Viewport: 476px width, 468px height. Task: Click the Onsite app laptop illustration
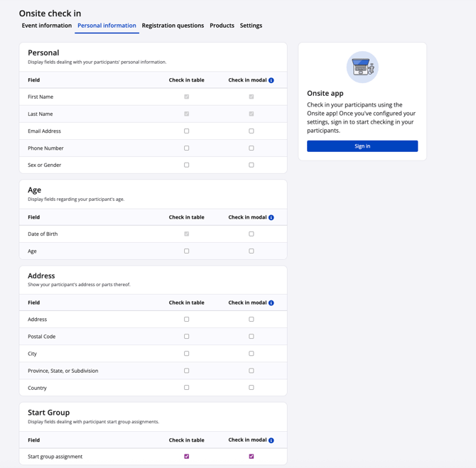tap(362, 67)
